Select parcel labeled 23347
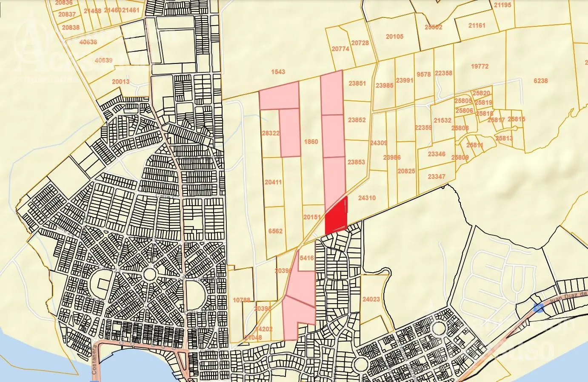This screenshot has width=588, height=382. click(437, 177)
